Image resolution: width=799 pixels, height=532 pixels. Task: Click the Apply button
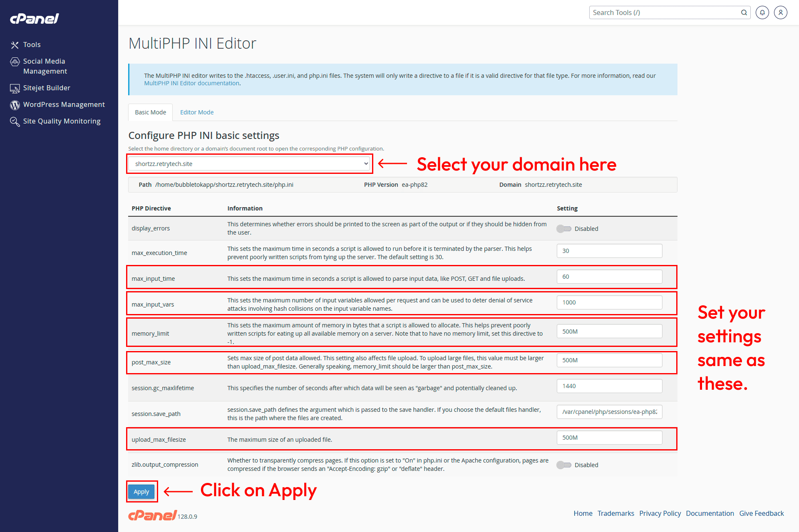click(141, 492)
